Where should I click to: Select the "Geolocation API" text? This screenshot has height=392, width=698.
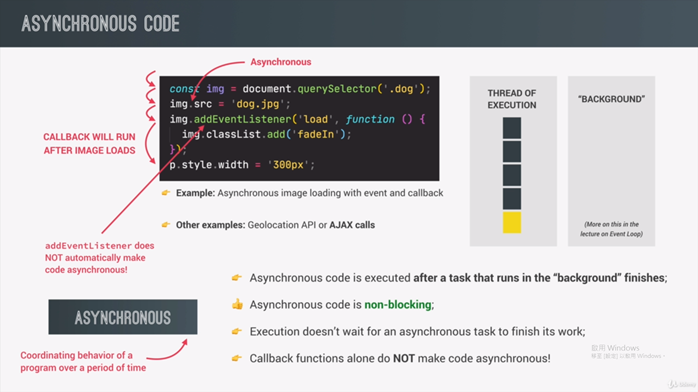coord(282,225)
